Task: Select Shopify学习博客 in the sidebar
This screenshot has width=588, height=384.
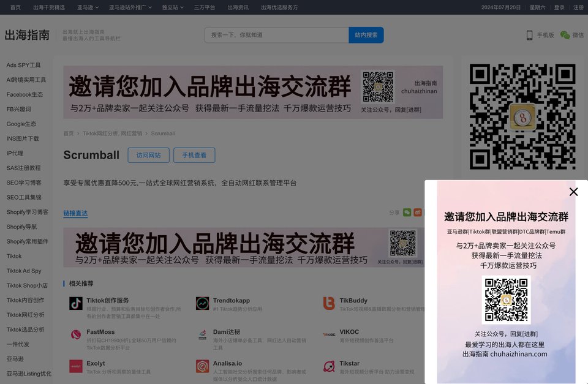Action: [x=27, y=212]
